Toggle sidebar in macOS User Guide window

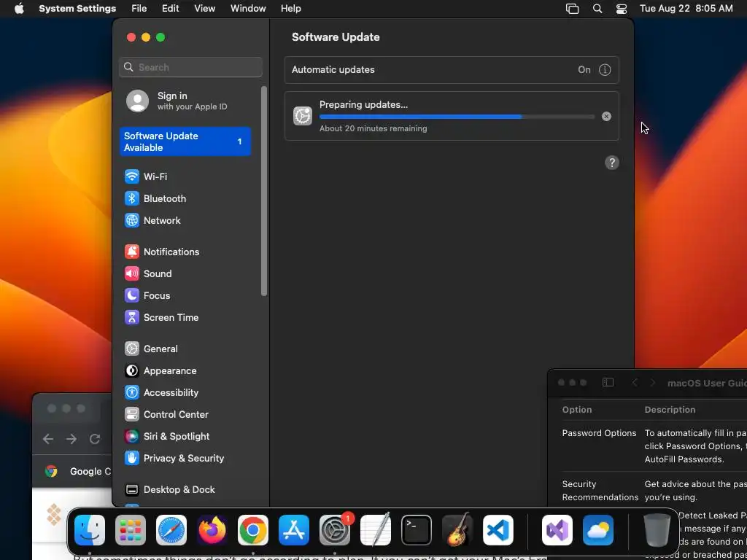[608, 383]
